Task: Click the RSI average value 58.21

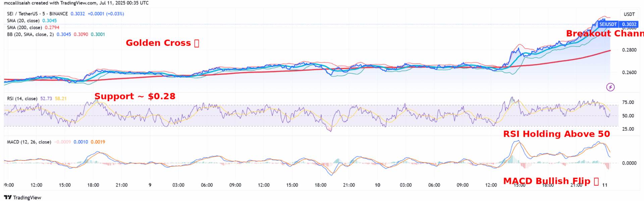Action: pyautogui.click(x=61, y=98)
